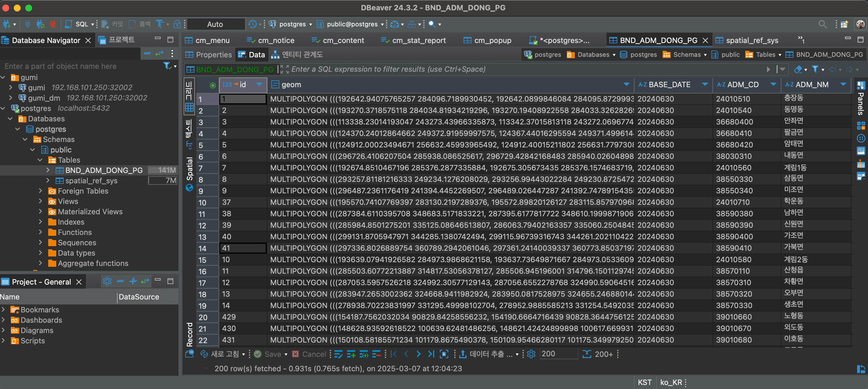Click the dashboard gauge toolbar icon

click(394, 24)
